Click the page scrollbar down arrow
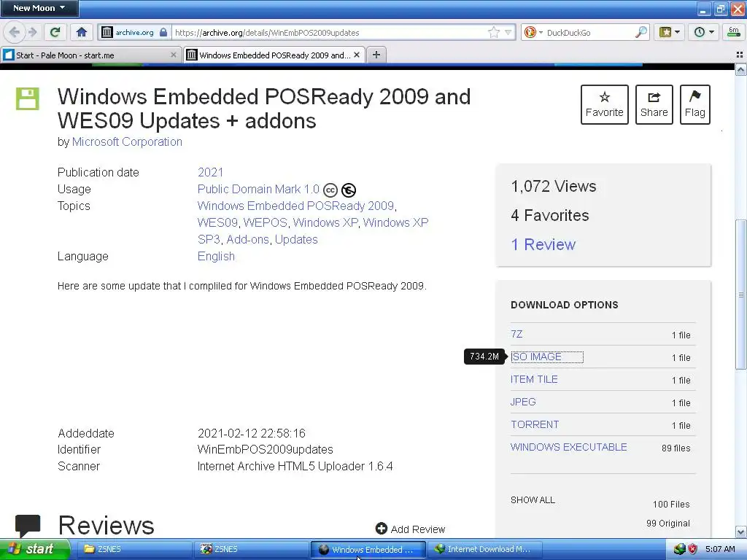 tap(741, 532)
